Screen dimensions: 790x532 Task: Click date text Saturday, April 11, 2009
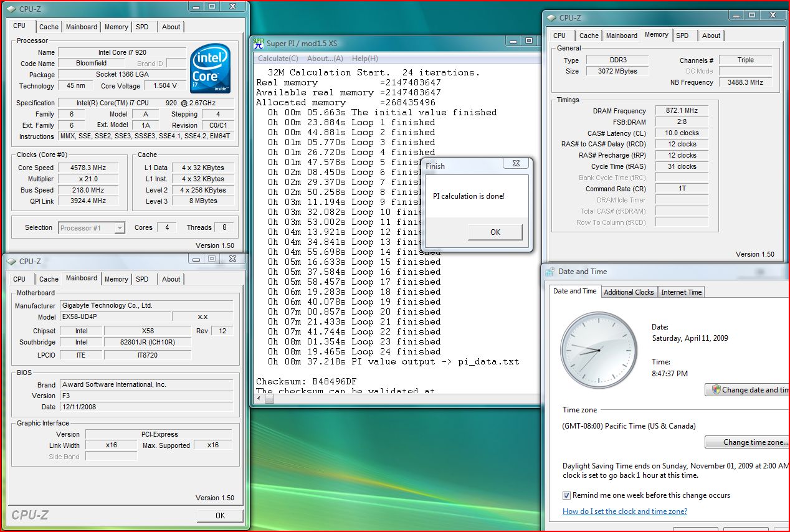click(690, 338)
